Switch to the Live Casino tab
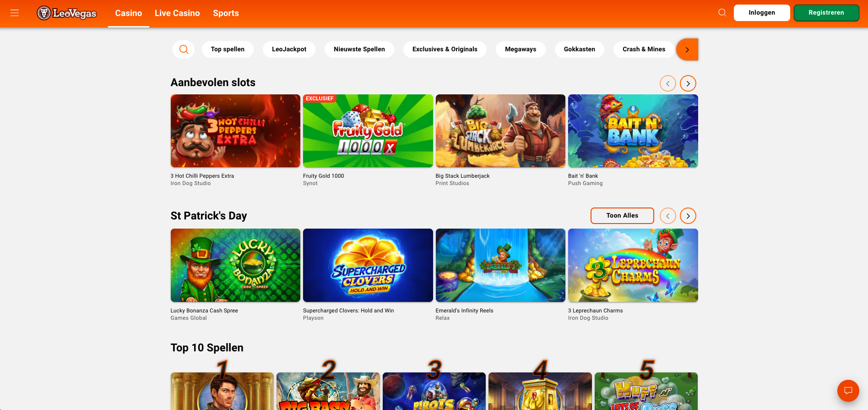 pos(177,13)
